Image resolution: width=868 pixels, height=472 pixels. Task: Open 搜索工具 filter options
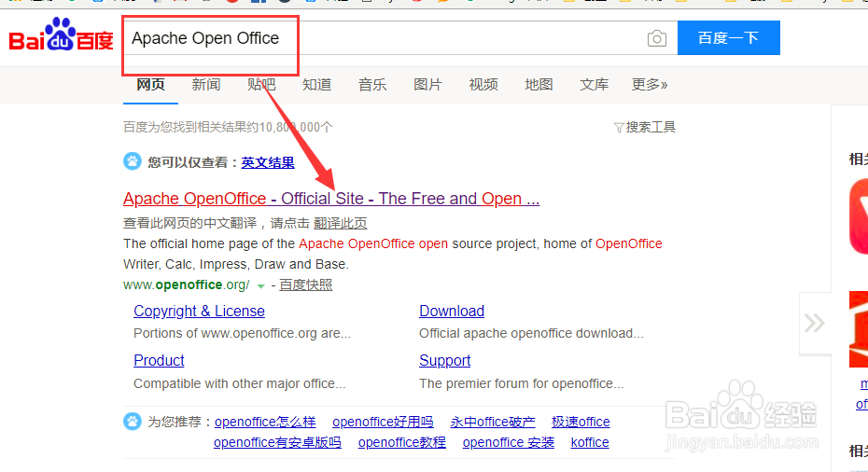pyautogui.click(x=645, y=127)
